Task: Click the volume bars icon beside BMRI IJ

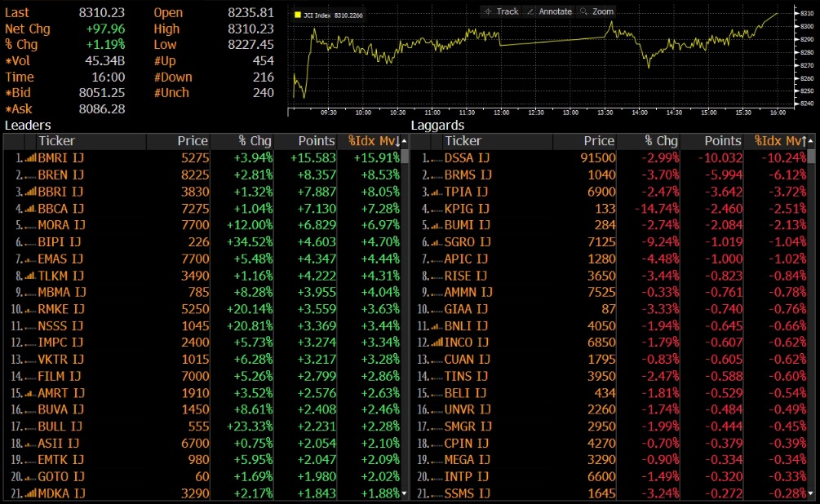Action: click(30, 158)
